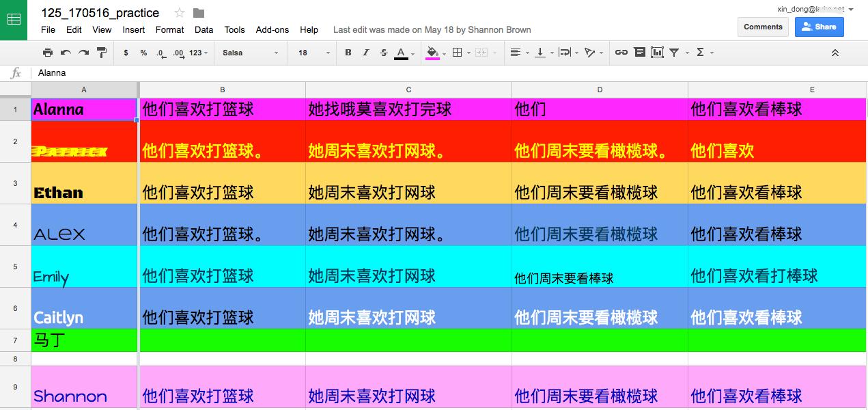This screenshot has width=868, height=410.
Task: Open the Add-ons menu
Action: 272,29
